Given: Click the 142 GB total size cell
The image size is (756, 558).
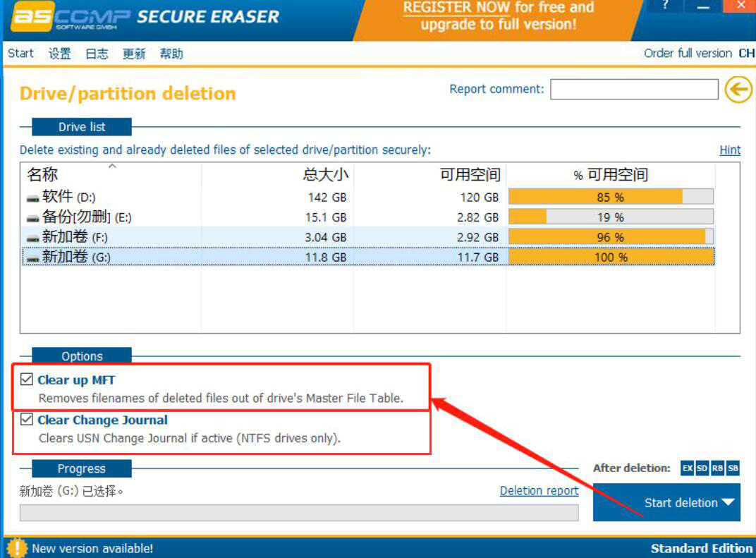Looking at the screenshot, I should click(x=327, y=198).
